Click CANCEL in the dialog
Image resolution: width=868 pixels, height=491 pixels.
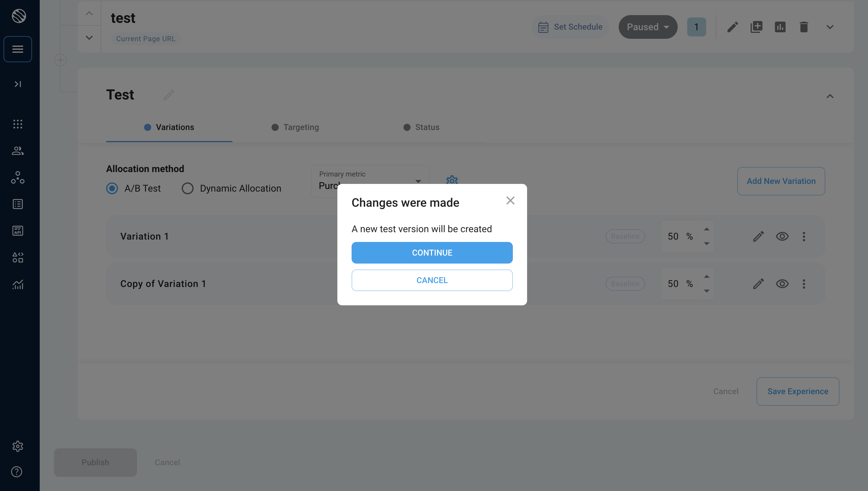(x=432, y=280)
